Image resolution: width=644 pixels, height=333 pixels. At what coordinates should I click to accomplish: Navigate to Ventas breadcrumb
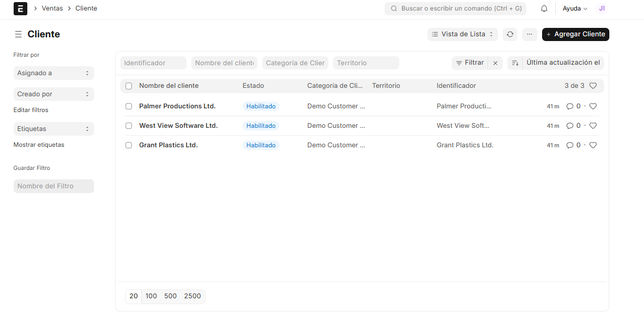pyautogui.click(x=52, y=8)
